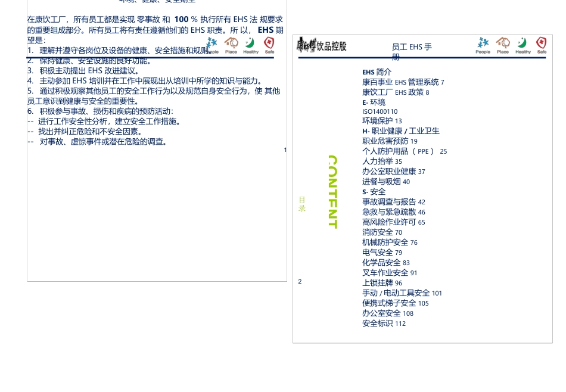Screen dimensions: 566x392
Task: Click the green 目录 label
Action: pyautogui.click(x=302, y=204)
